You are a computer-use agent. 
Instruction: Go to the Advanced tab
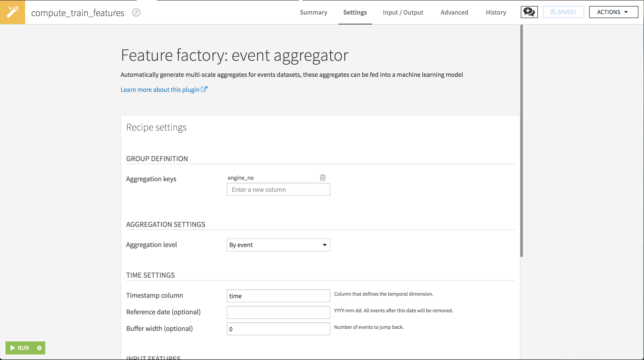(x=454, y=12)
